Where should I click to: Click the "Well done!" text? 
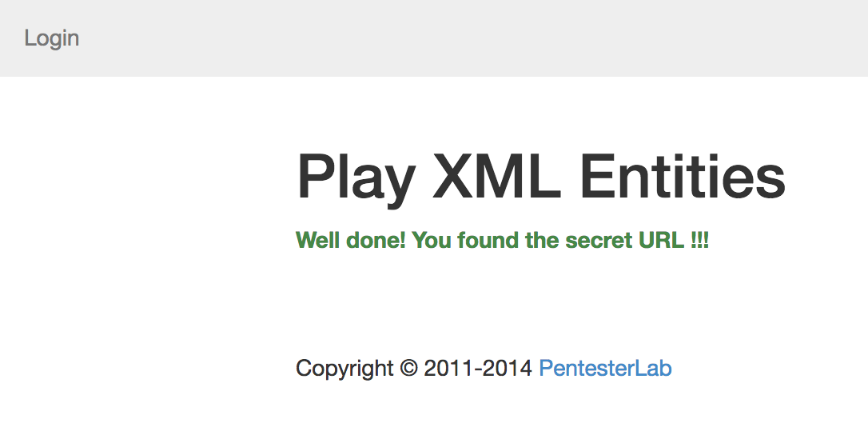tap(351, 241)
